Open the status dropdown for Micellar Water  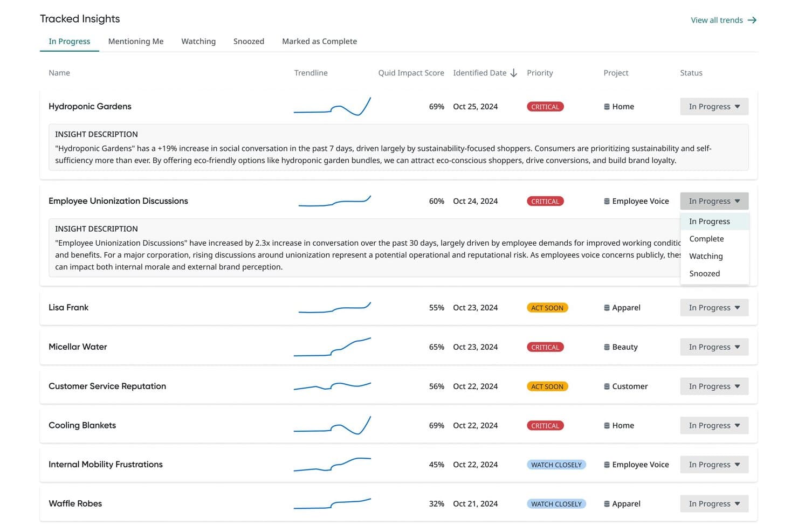[x=714, y=347]
